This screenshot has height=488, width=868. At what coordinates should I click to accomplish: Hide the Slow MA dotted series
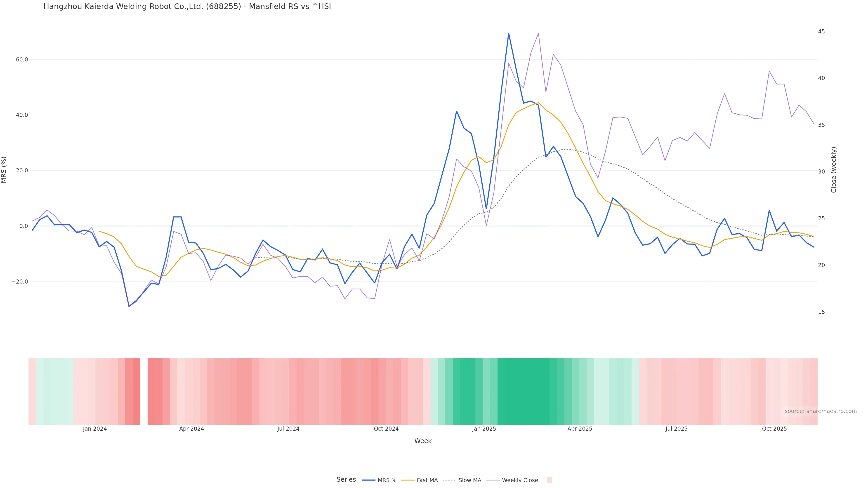point(469,480)
